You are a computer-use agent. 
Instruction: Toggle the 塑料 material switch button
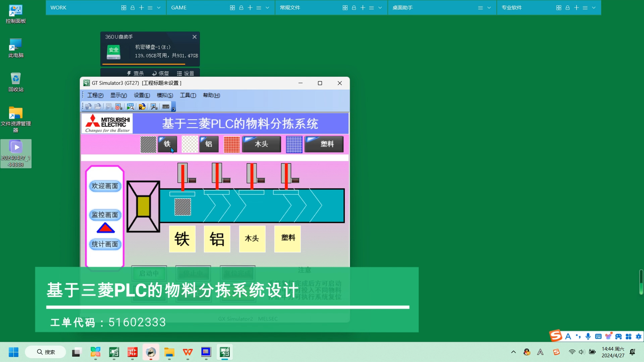(324, 144)
